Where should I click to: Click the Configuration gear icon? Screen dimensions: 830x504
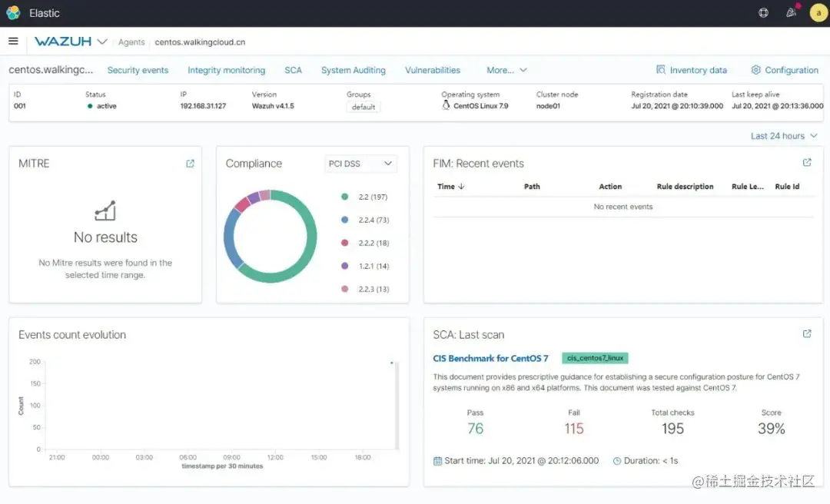756,70
